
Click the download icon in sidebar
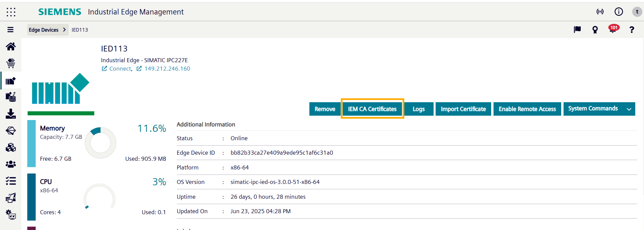(x=11, y=114)
